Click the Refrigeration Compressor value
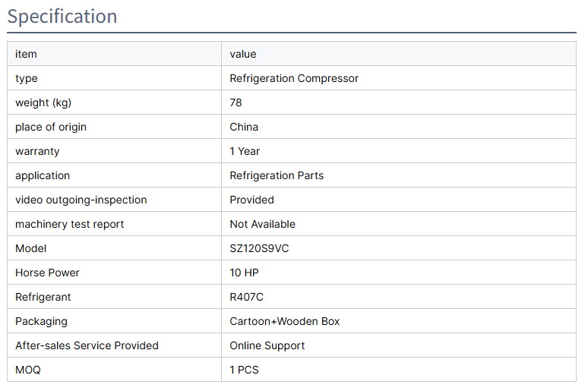 click(294, 78)
